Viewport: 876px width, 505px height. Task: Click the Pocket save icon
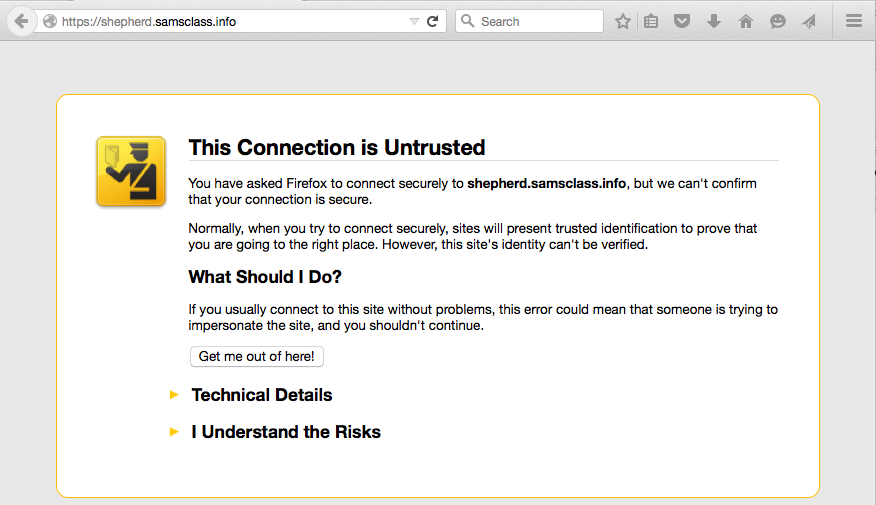pos(682,21)
